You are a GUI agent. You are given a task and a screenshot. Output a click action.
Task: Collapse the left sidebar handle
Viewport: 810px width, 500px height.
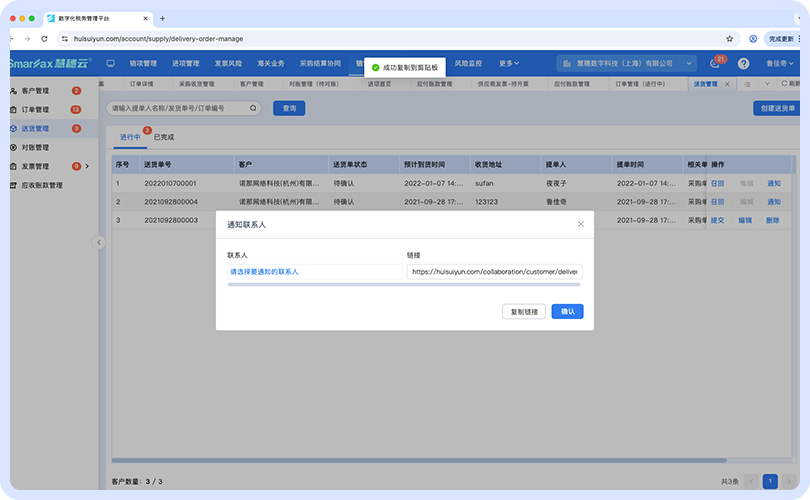tap(98, 242)
